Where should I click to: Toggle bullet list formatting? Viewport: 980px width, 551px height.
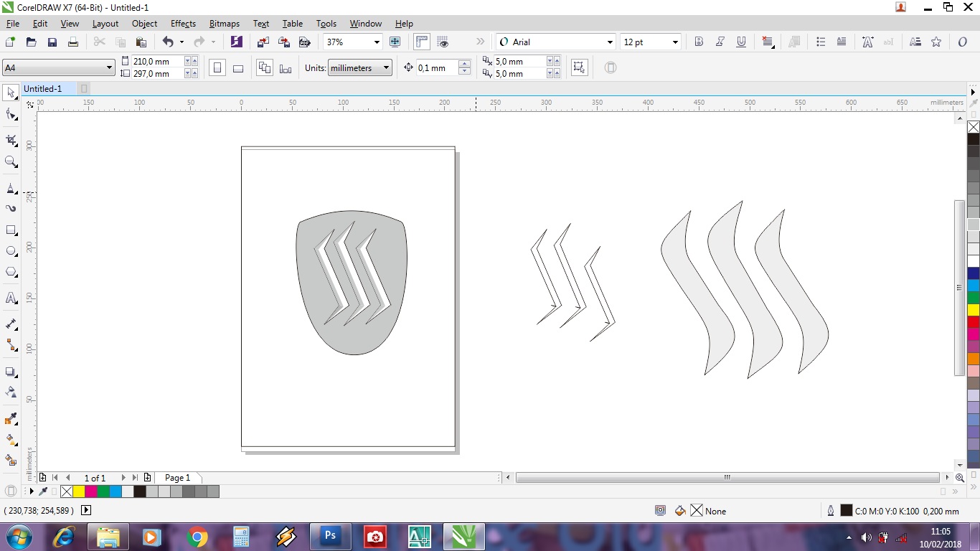pyautogui.click(x=821, y=42)
